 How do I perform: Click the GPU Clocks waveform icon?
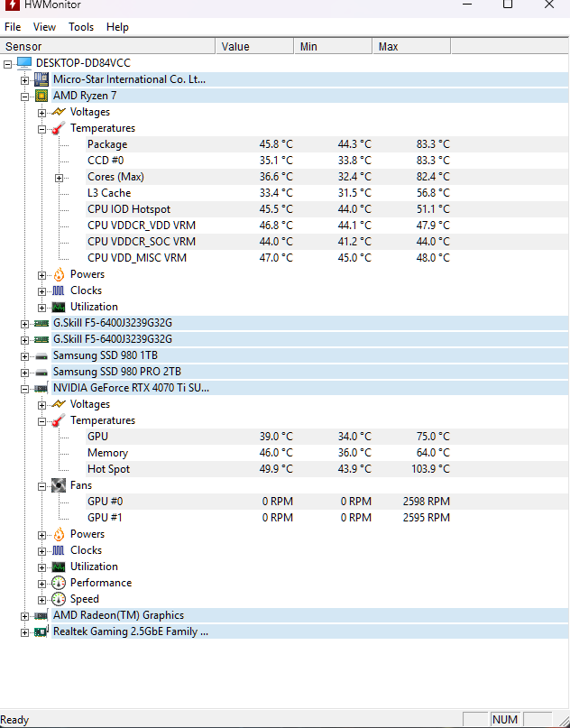59,550
